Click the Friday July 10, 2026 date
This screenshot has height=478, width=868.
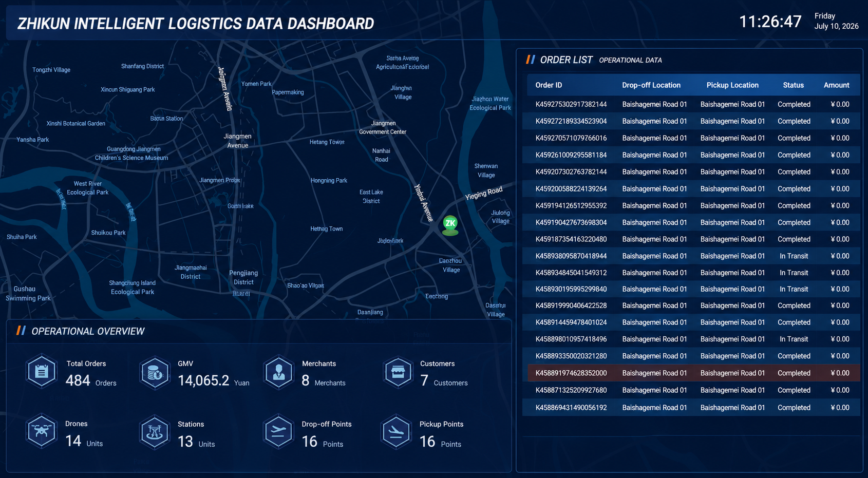(x=836, y=21)
